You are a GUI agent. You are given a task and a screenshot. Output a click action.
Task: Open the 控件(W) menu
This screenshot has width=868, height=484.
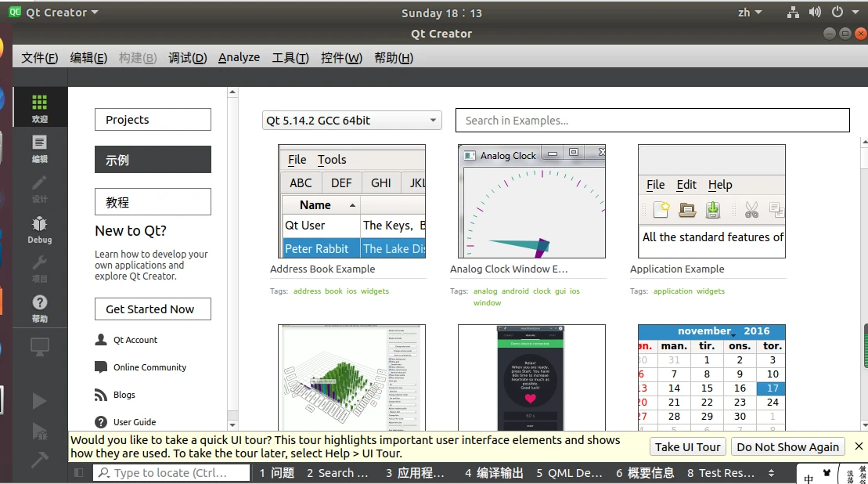tap(341, 58)
